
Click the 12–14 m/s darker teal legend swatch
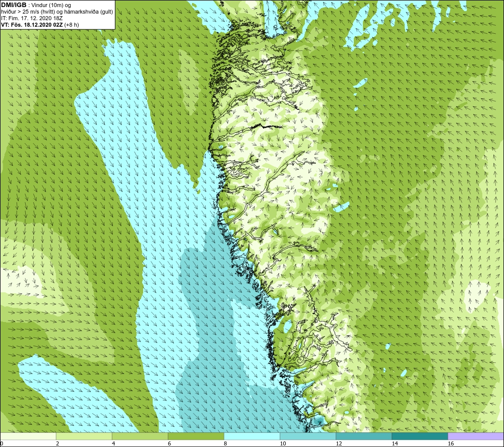[364, 436]
